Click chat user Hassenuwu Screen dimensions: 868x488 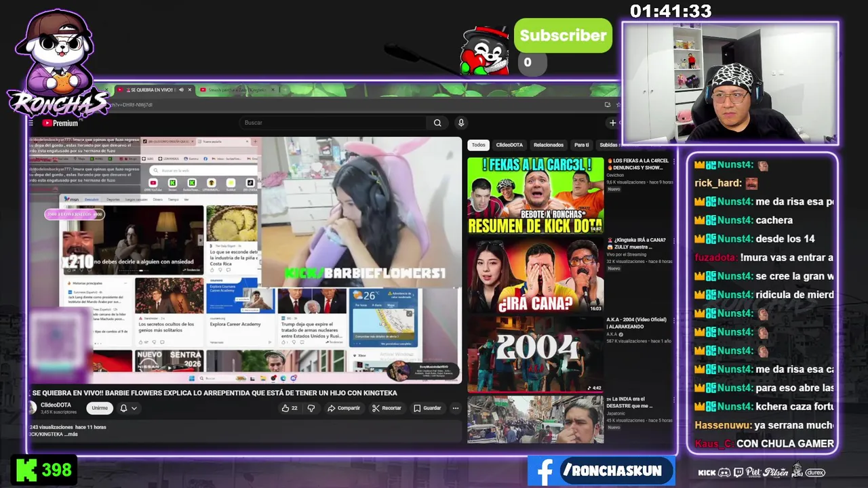point(723,426)
